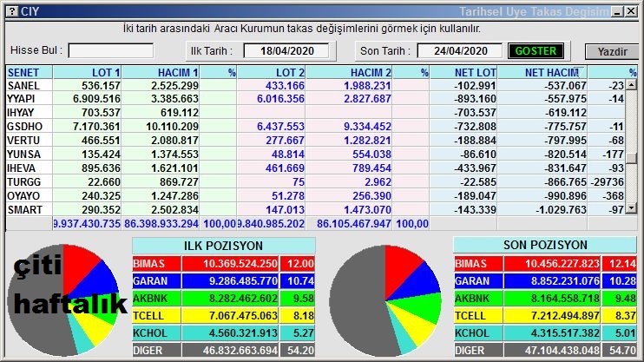Screen dimensions: 644x362
Task: Click red BIMAS swatch in ILK POZISYON
Action: point(156,263)
